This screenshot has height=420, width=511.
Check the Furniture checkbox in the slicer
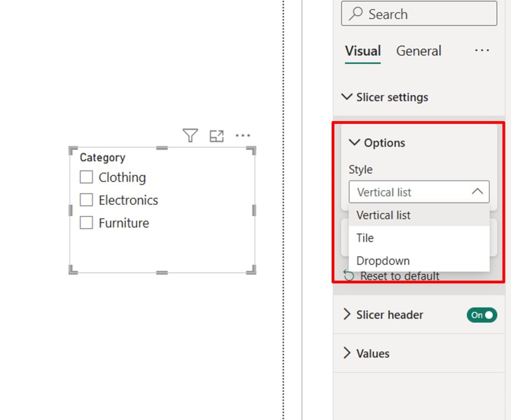[x=87, y=222]
